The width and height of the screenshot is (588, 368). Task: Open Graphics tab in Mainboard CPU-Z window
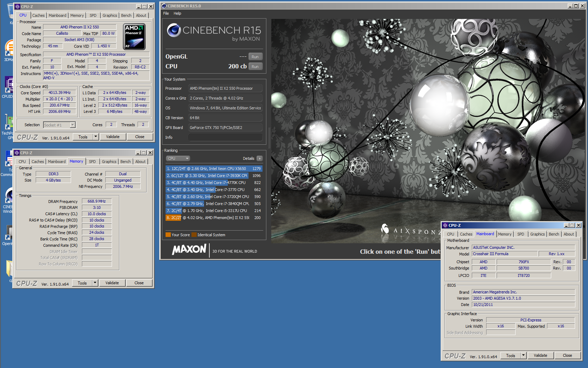pos(538,234)
